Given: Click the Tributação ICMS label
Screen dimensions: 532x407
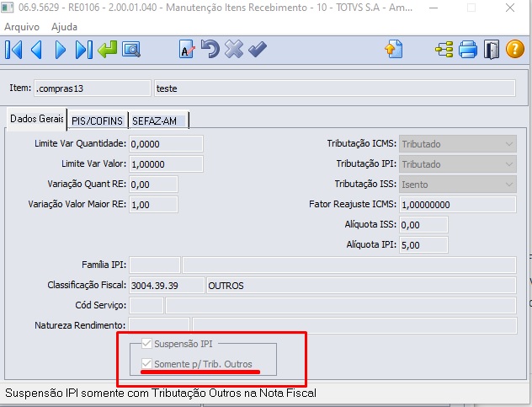Looking at the screenshot, I should click(362, 143).
